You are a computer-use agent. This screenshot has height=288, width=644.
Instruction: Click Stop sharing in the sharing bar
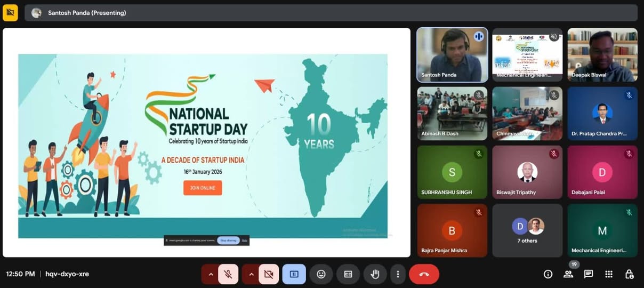[228, 241]
